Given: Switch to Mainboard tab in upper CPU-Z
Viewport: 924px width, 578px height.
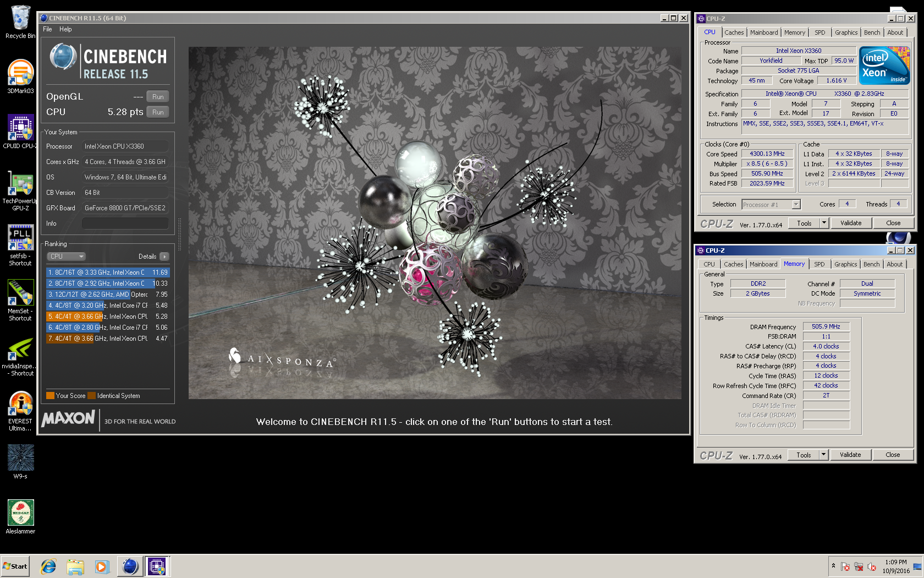Looking at the screenshot, I should (x=764, y=32).
